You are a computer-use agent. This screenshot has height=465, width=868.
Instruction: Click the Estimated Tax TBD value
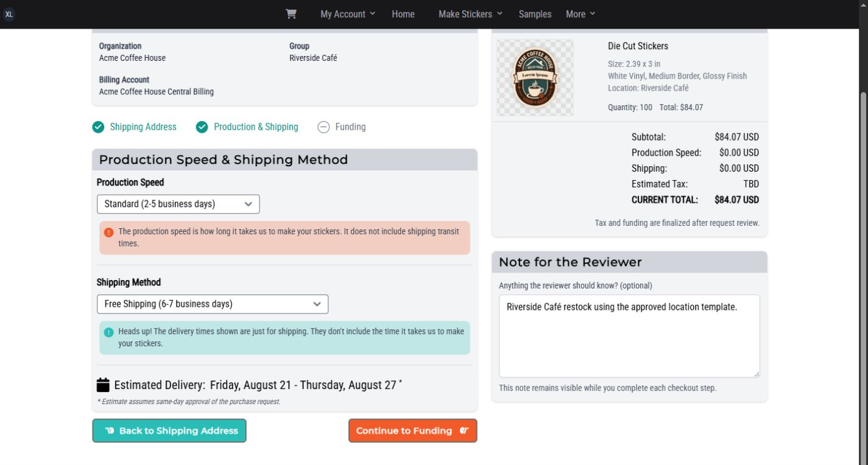tap(751, 184)
